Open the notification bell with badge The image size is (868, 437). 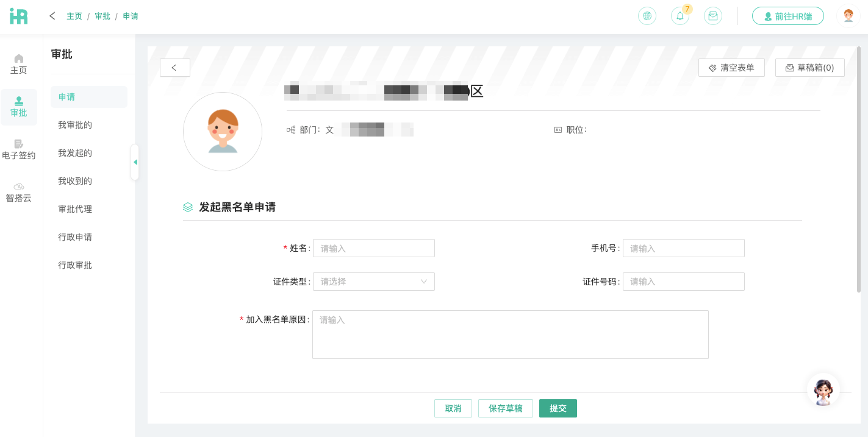(680, 16)
